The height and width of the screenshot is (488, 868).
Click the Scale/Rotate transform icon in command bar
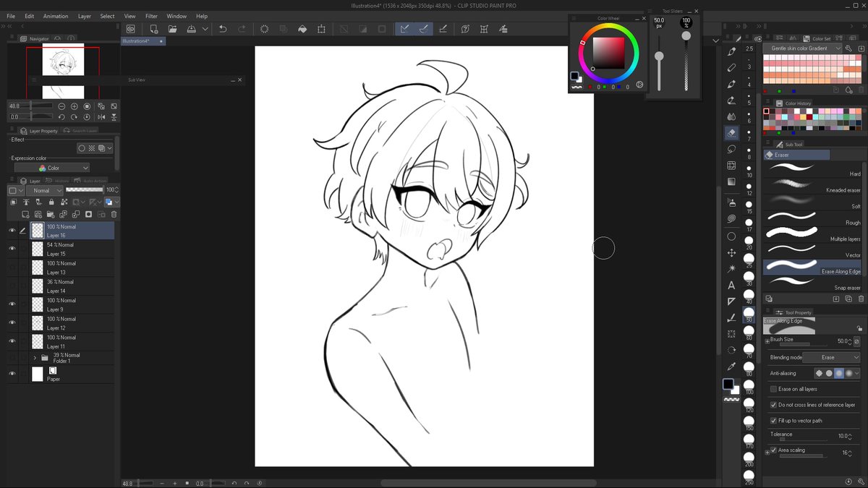tap(321, 29)
